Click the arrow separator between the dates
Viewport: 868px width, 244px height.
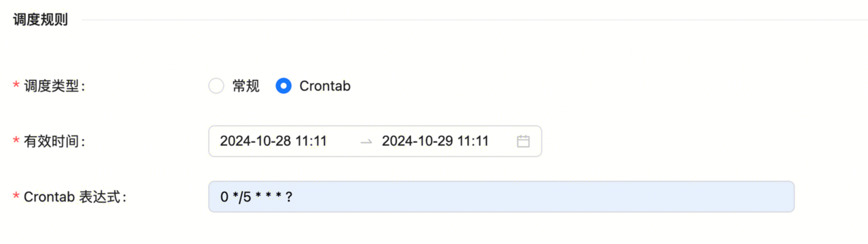click(x=366, y=142)
